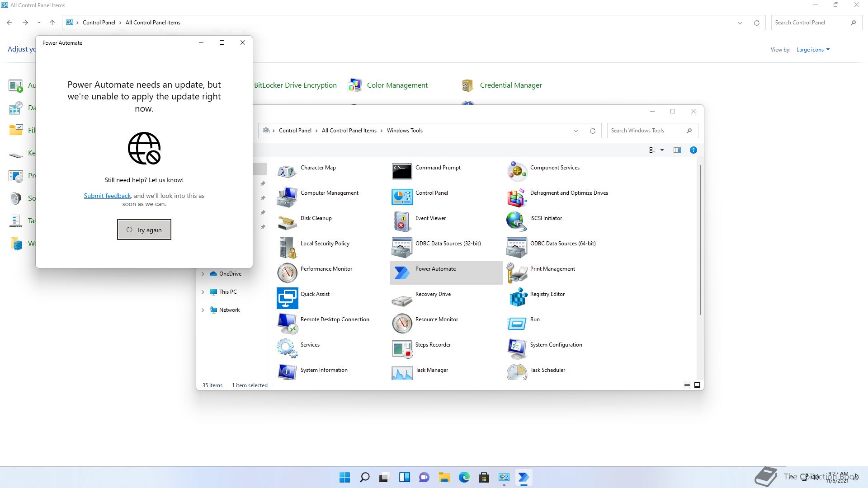The height and width of the screenshot is (488, 868).
Task: Go back in Control Panel window
Action: (9, 23)
